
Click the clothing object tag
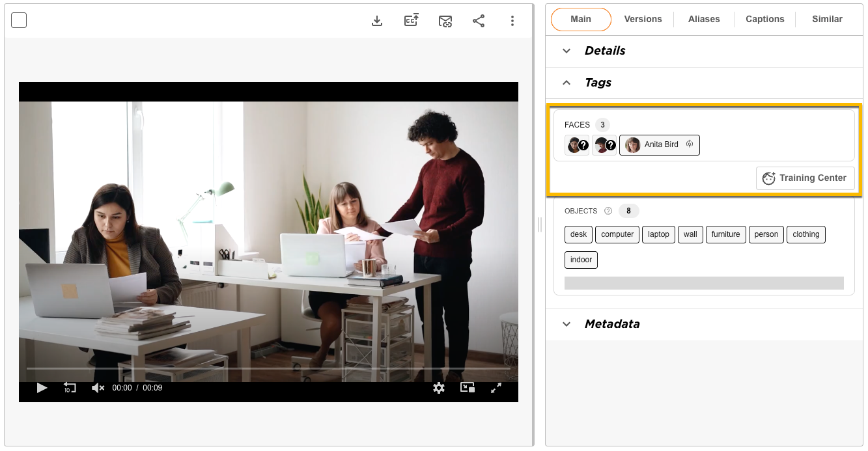pyautogui.click(x=806, y=234)
